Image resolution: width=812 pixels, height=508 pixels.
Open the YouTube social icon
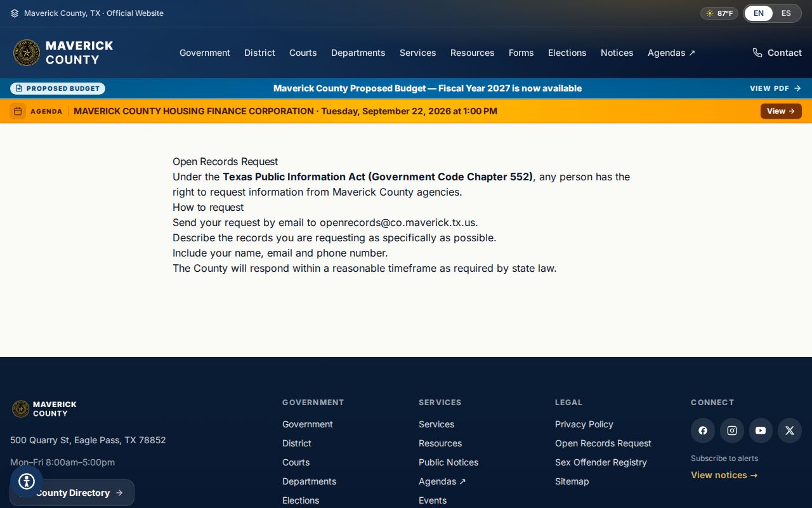pyautogui.click(x=761, y=431)
